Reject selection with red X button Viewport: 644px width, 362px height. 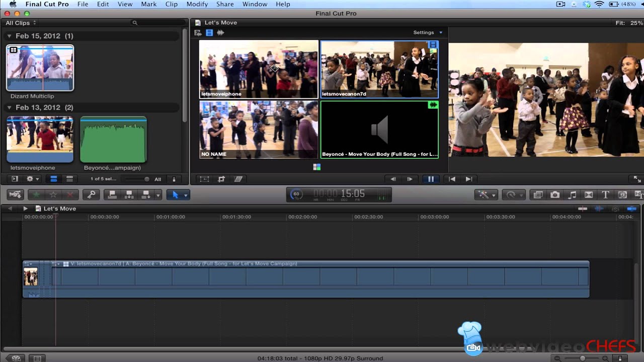click(x=70, y=195)
